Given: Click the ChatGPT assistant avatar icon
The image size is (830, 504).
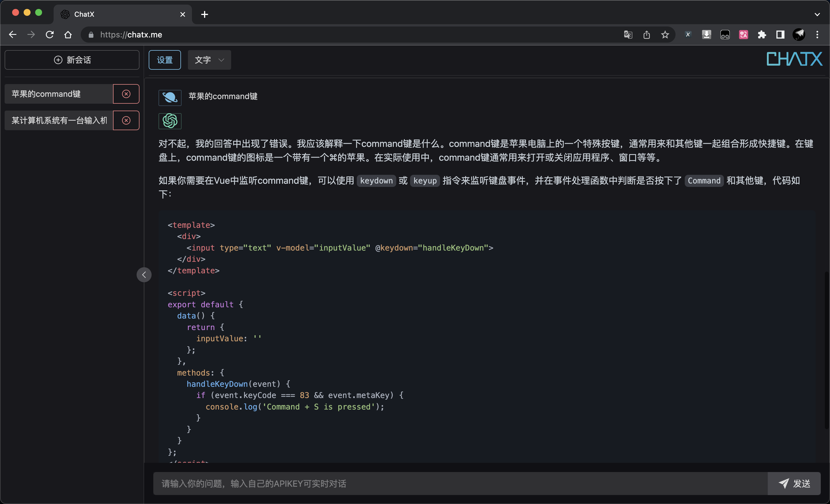Looking at the screenshot, I should click(170, 121).
